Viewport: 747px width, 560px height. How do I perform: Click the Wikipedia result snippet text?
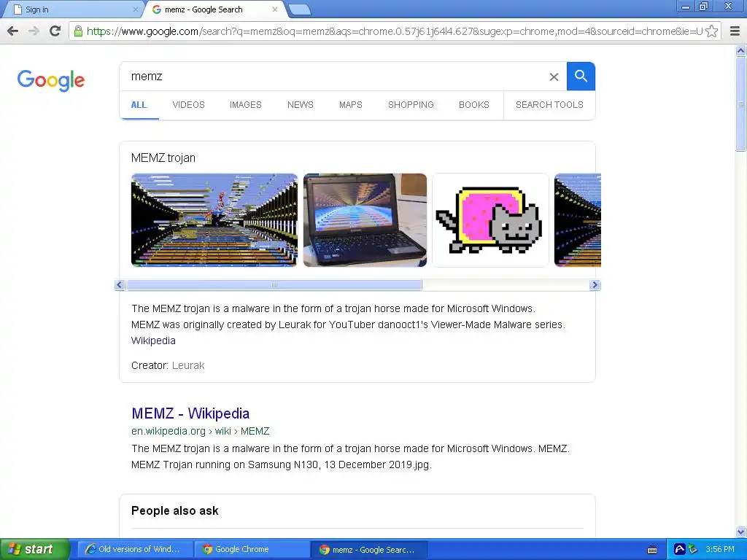[x=351, y=456]
